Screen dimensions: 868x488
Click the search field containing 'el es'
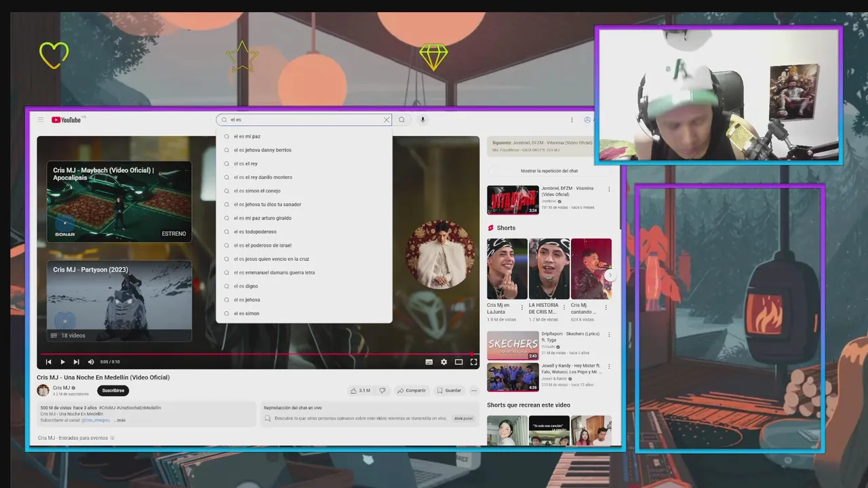pos(304,120)
